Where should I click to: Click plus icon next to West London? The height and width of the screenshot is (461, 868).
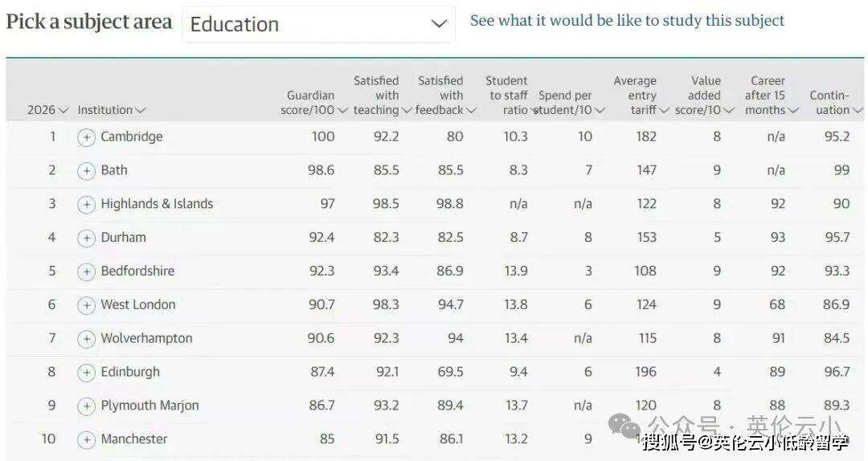pyautogui.click(x=86, y=306)
